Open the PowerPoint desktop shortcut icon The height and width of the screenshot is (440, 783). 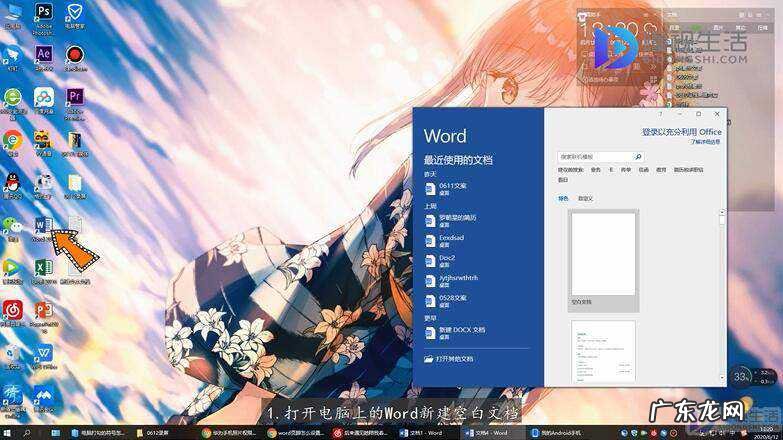(43, 310)
